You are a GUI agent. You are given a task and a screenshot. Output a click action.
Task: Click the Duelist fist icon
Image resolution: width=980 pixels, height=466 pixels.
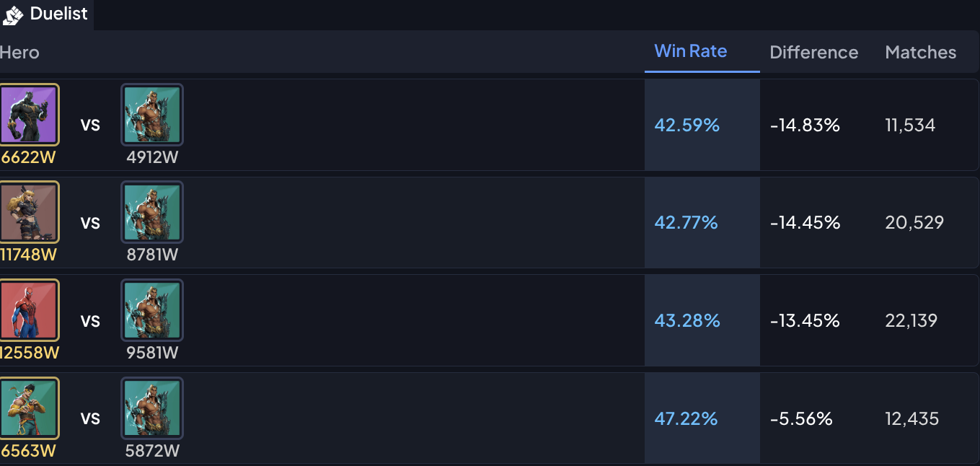click(x=13, y=14)
